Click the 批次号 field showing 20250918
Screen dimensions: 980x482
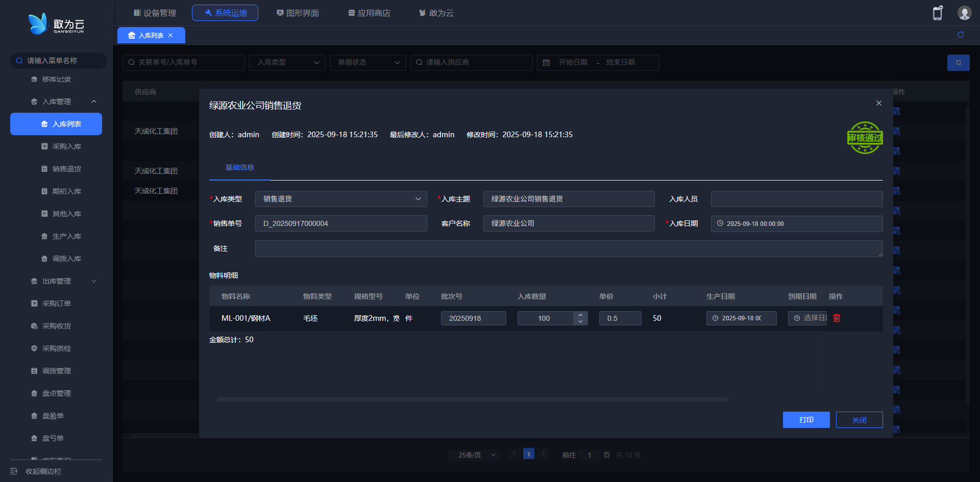click(x=474, y=318)
